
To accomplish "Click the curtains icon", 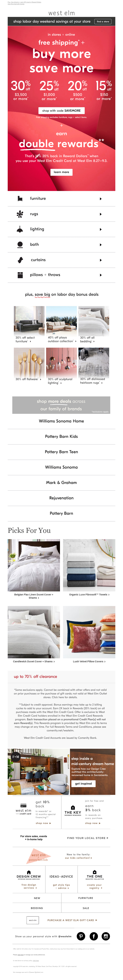I will (x=21, y=260).
